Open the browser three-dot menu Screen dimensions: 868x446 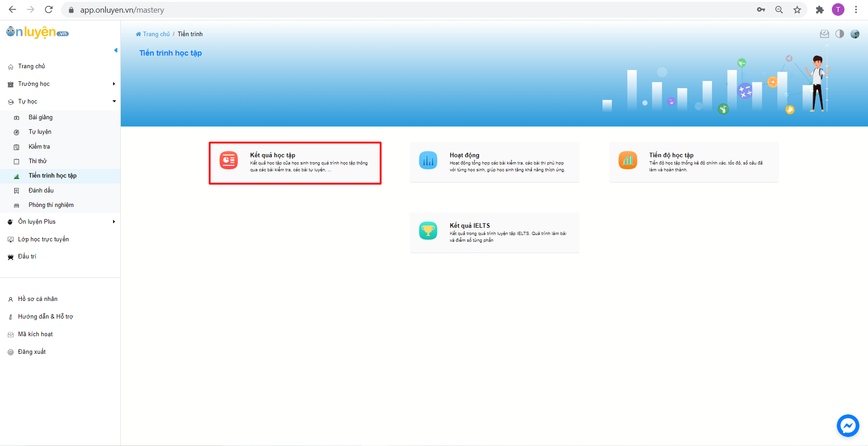click(856, 9)
